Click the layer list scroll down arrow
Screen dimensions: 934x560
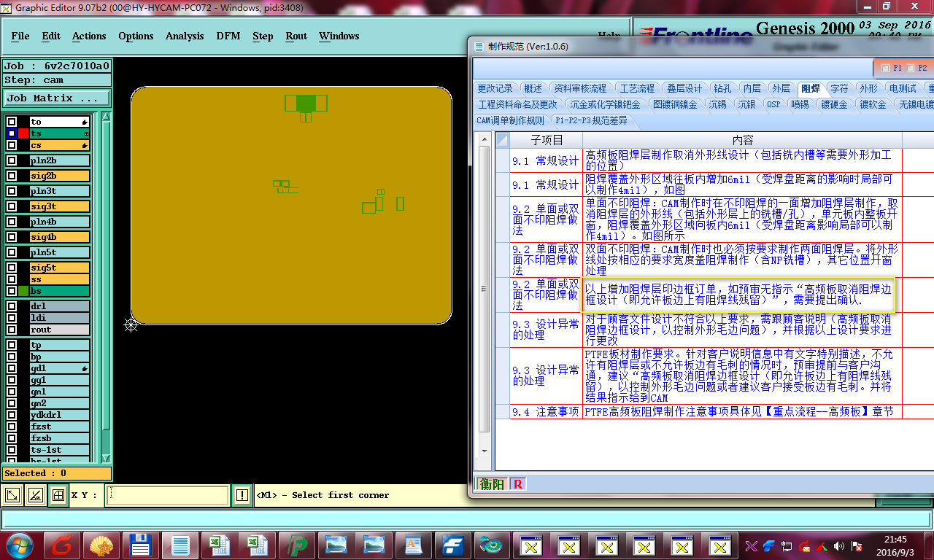coord(106,457)
